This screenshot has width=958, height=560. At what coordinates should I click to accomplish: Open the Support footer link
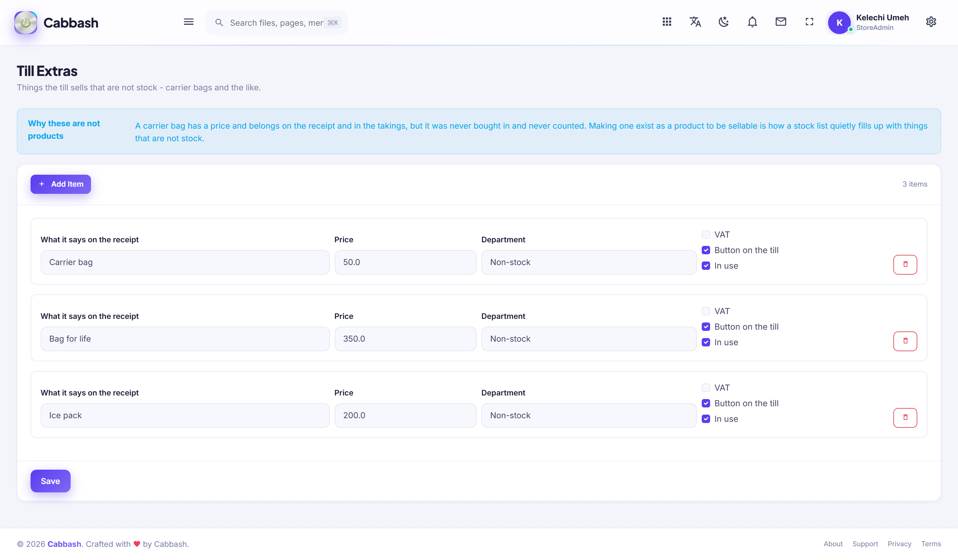865,544
